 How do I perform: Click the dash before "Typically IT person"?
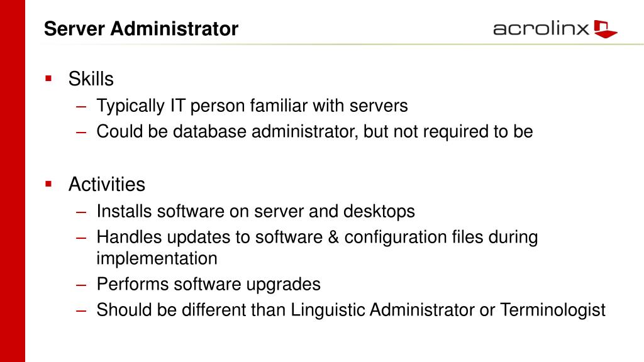[x=80, y=106]
